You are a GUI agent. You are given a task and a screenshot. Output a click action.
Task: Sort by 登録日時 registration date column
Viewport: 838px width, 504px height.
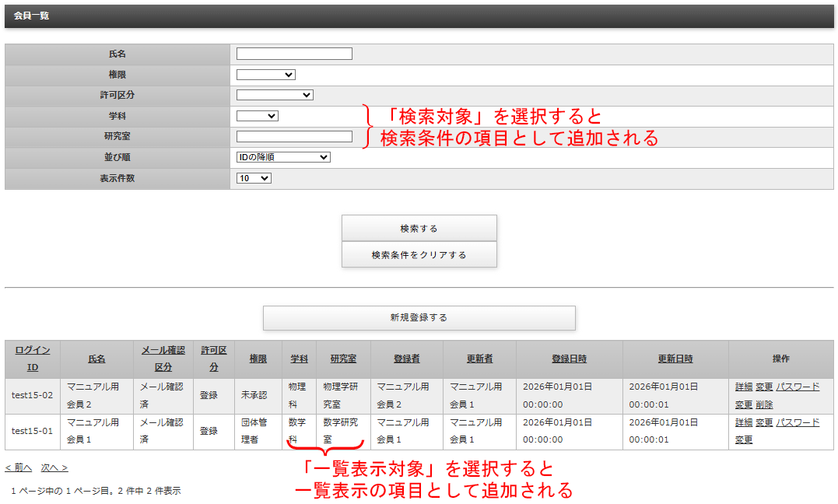570,358
